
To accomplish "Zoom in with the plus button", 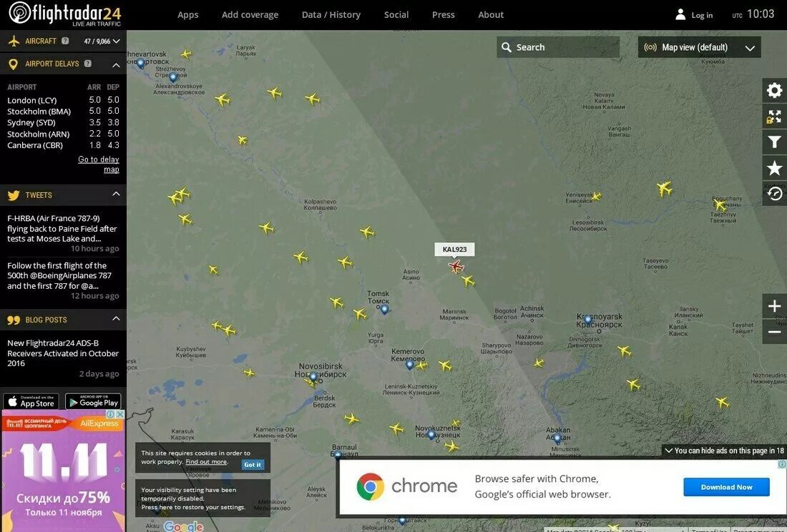I will [774, 306].
